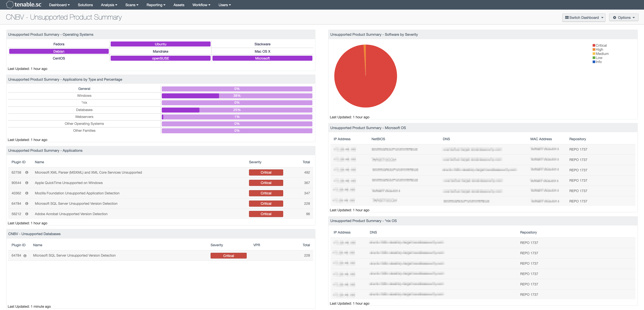
Task: Click info icon next to plugin 62758
Action: 27,172
